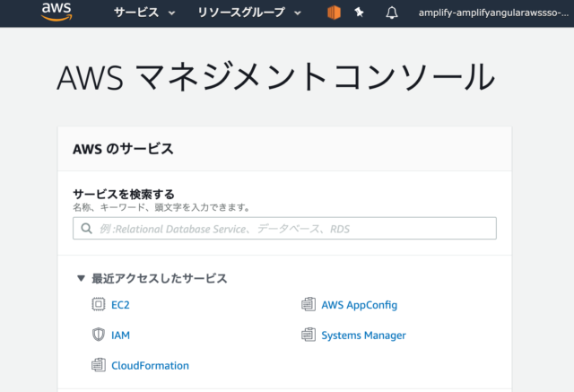
Task: Click the サービスを検索する label
Action: [x=124, y=194]
